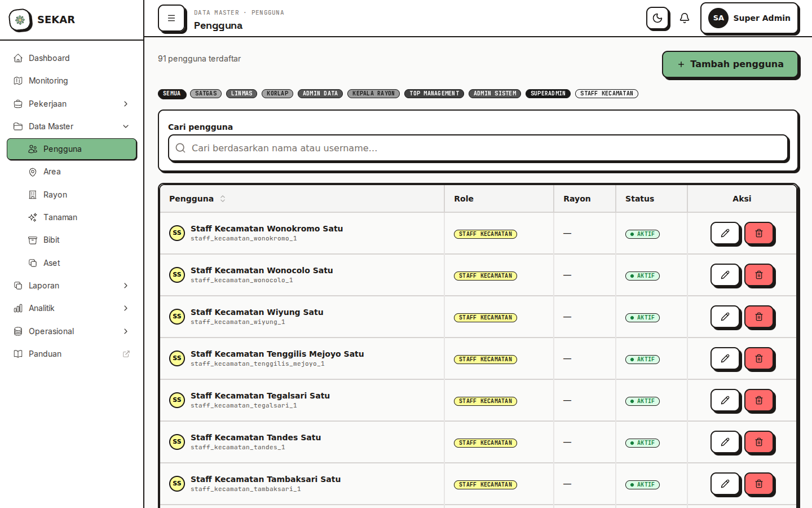The height and width of the screenshot is (508, 812).
Task: Filter by TOP MANAGEMENT role chip
Action: 434,94
